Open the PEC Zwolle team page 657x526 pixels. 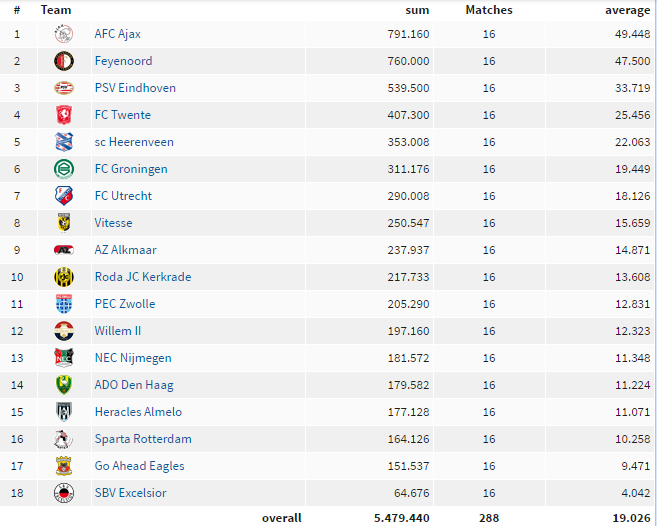point(125,304)
